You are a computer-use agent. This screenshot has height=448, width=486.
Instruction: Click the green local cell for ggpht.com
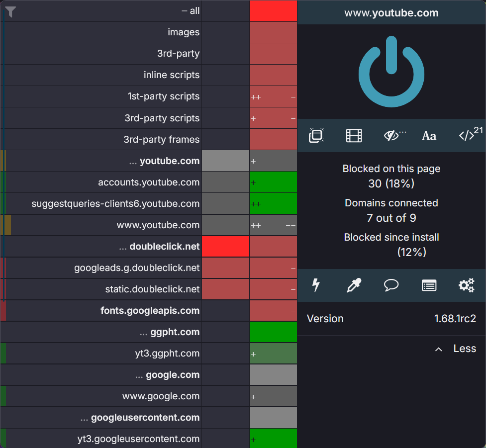273,332
